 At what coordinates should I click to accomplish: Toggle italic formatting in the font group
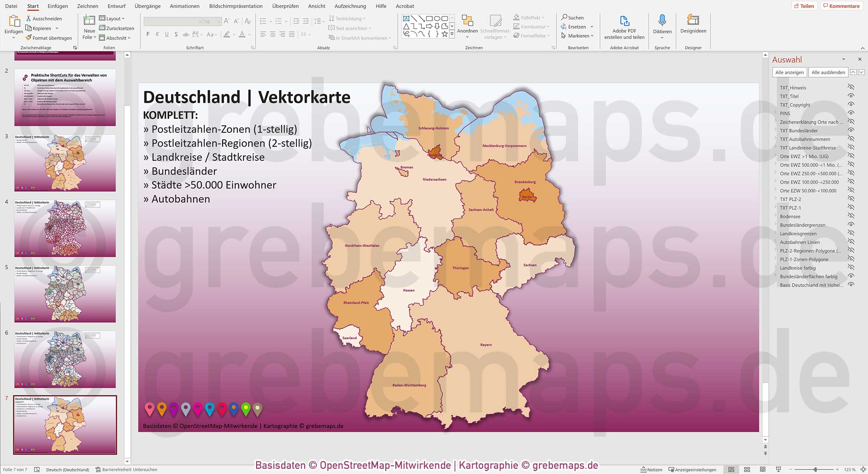[157, 34]
